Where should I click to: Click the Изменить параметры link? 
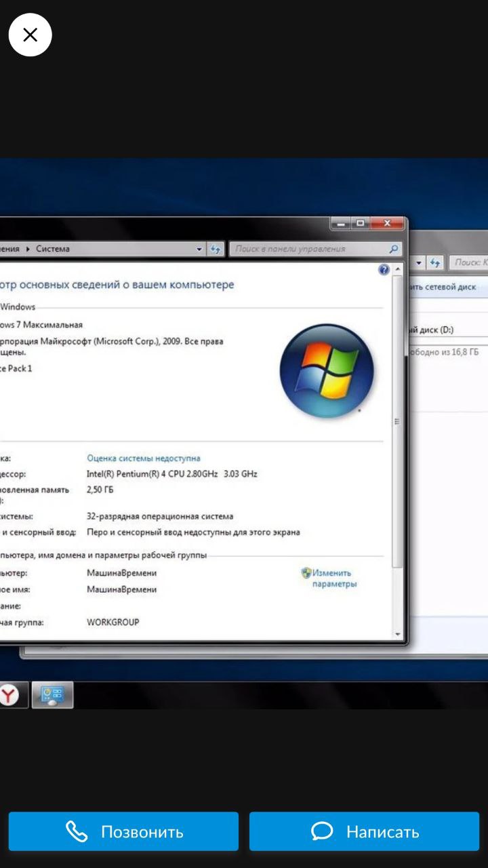tap(333, 578)
